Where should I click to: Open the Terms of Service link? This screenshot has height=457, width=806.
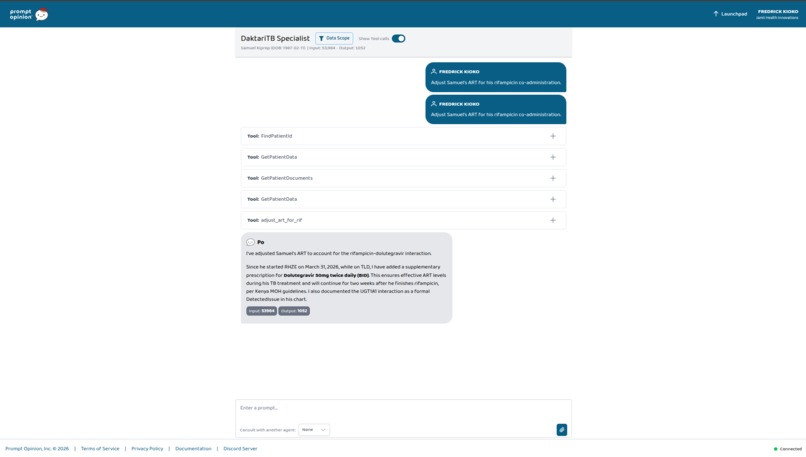pyautogui.click(x=100, y=449)
